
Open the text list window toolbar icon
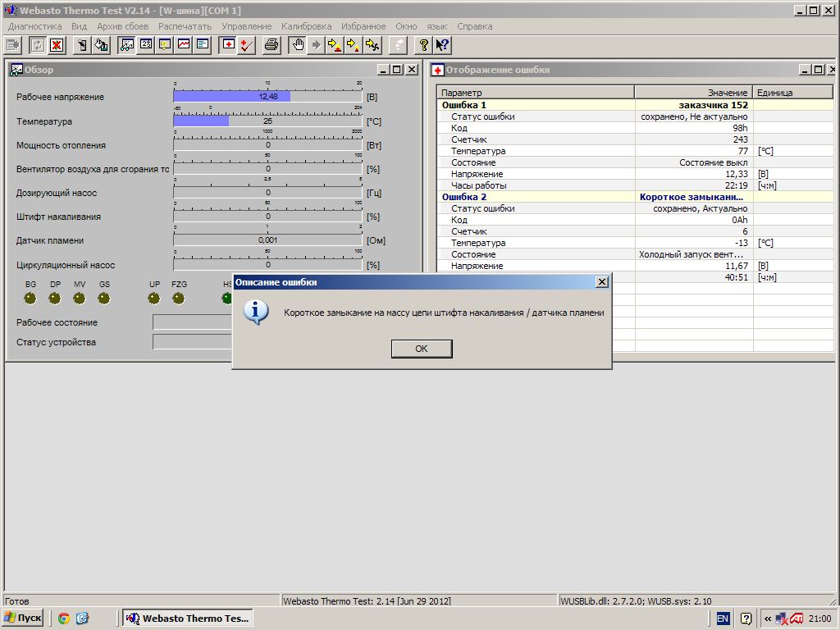pyautogui.click(x=203, y=45)
